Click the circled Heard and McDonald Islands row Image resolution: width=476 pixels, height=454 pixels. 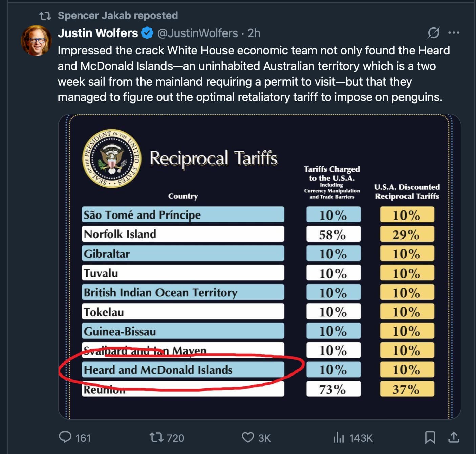pyautogui.click(x=183, y=370)
